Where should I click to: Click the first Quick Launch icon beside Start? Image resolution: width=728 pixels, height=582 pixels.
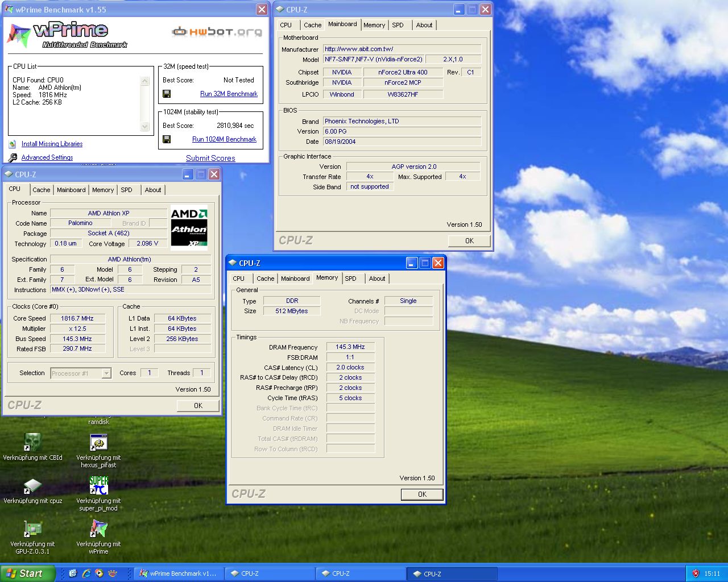[x=73, y=573]
